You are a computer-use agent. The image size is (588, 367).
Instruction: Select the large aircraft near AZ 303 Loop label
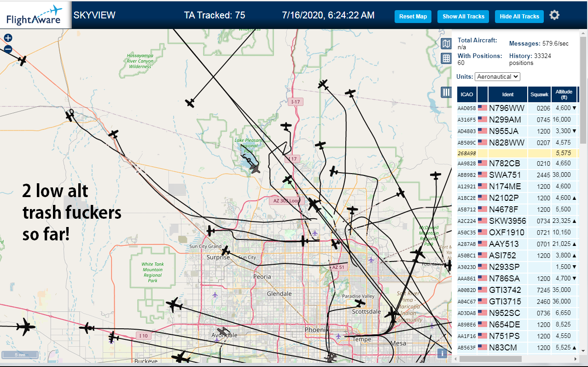314,204
